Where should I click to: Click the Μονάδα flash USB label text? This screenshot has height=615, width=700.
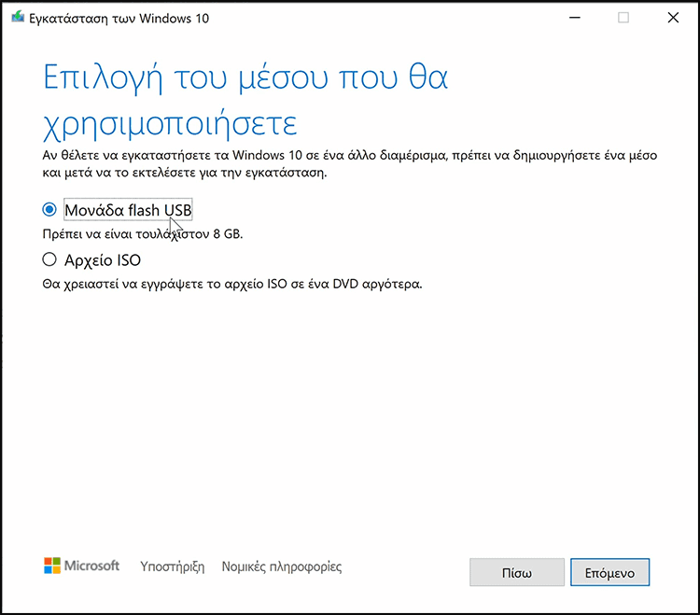point(128,210)
